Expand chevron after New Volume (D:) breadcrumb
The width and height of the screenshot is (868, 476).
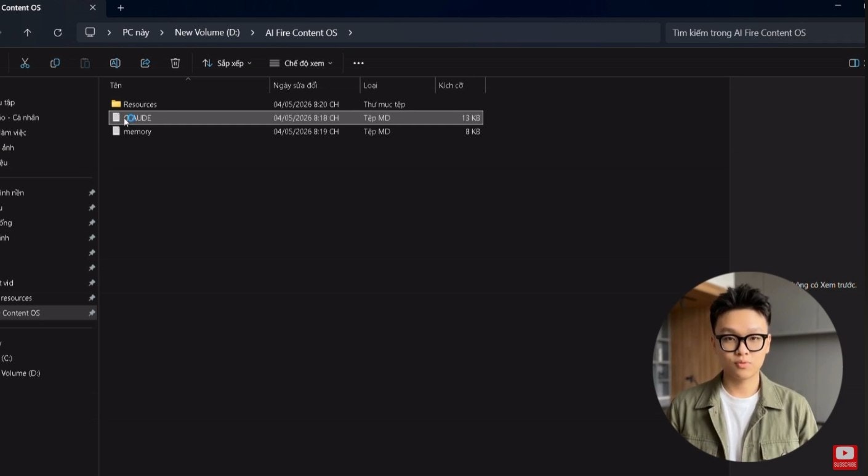click(252, 33)
